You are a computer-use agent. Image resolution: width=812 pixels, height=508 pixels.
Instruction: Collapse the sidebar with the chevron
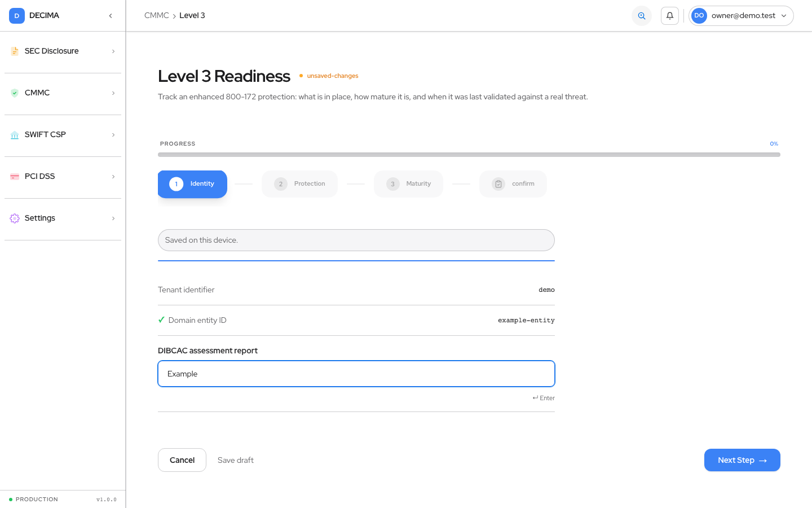pos(111,16)
